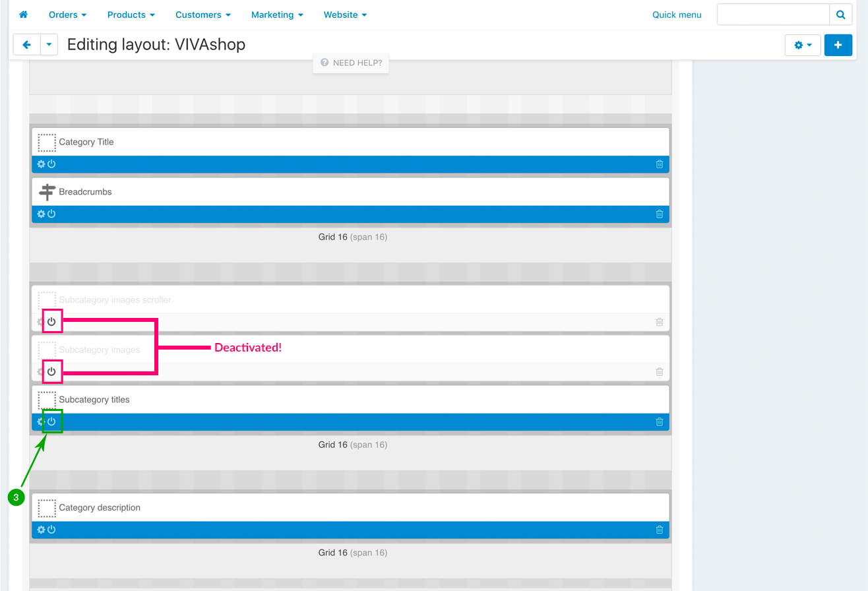Click the search magnifier button

coord(840,15)
